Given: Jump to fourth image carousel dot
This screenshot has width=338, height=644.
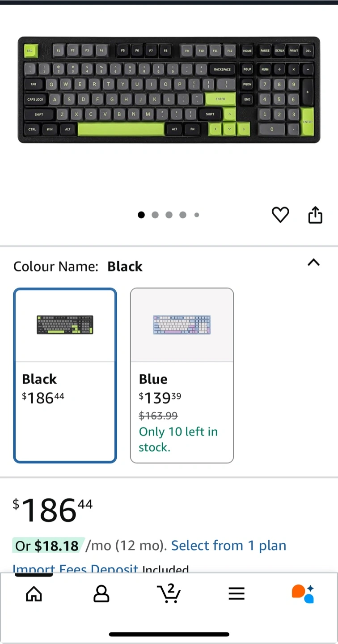Looking at the screenshot, I should tap(183, 215).
